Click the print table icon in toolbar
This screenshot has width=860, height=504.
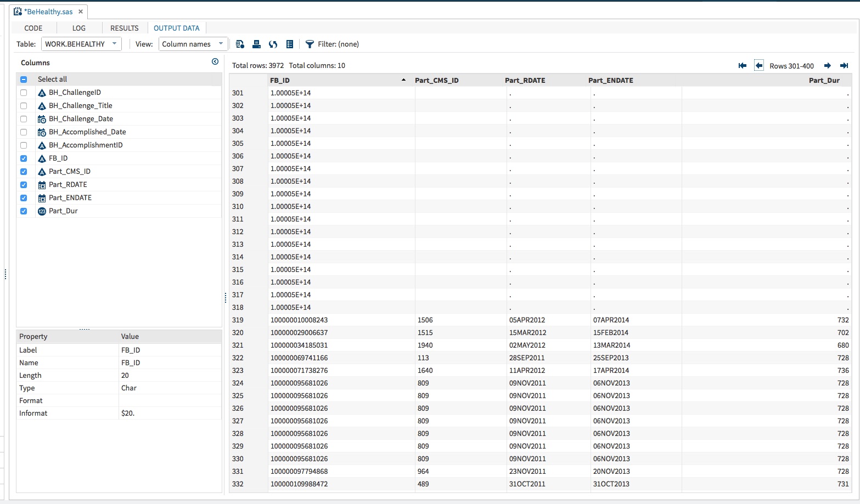point(256,44)
